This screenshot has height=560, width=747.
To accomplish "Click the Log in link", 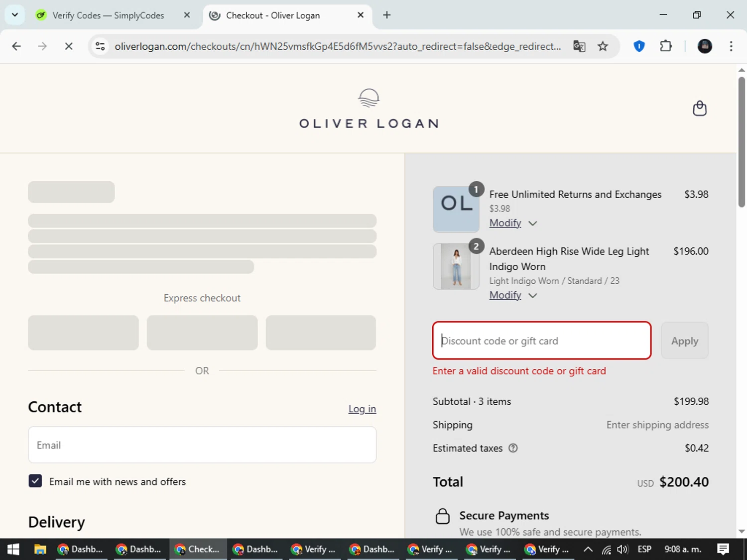I will (362, 409).
